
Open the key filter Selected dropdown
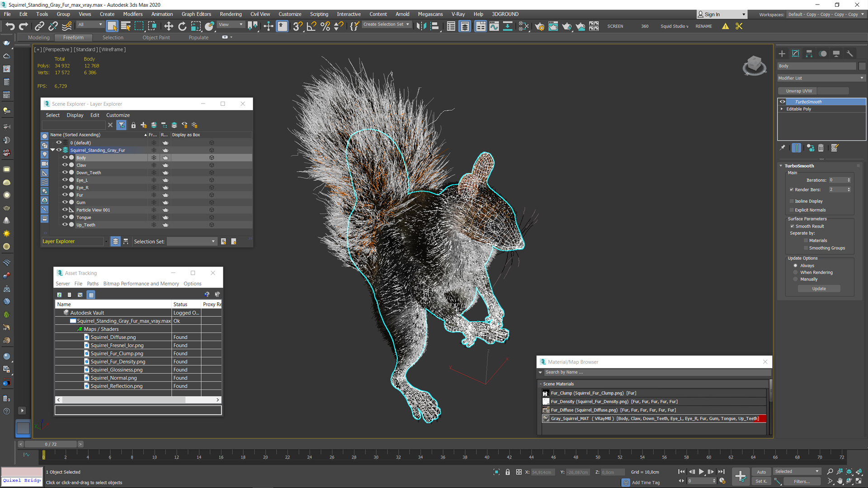pyautogui.click(x=797, y=472)
